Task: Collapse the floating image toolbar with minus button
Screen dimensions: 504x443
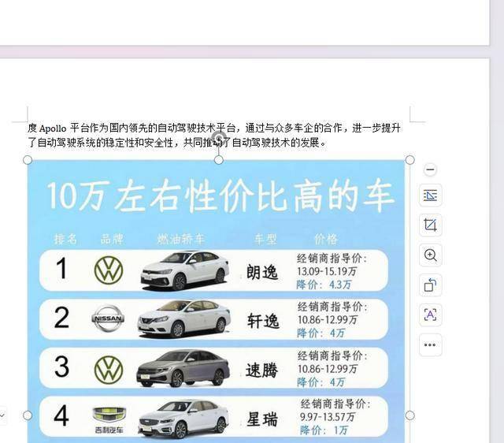Action: click(x=431, y=169)
